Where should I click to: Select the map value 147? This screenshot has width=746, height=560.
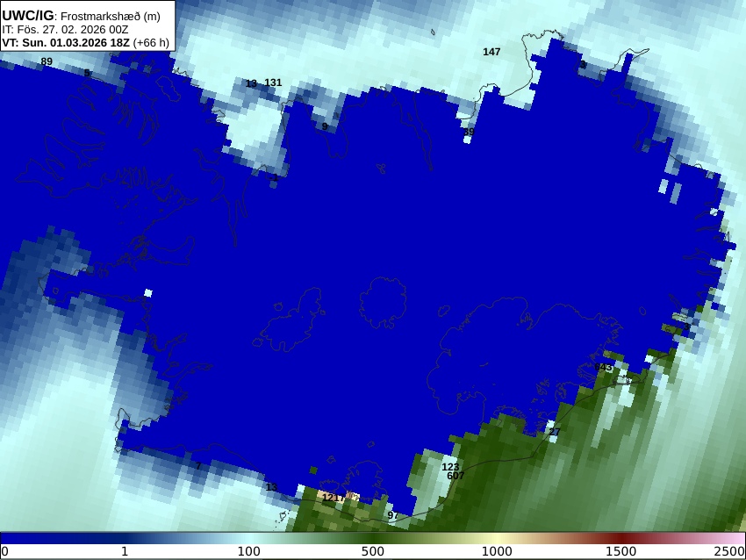tap(491, 52)
